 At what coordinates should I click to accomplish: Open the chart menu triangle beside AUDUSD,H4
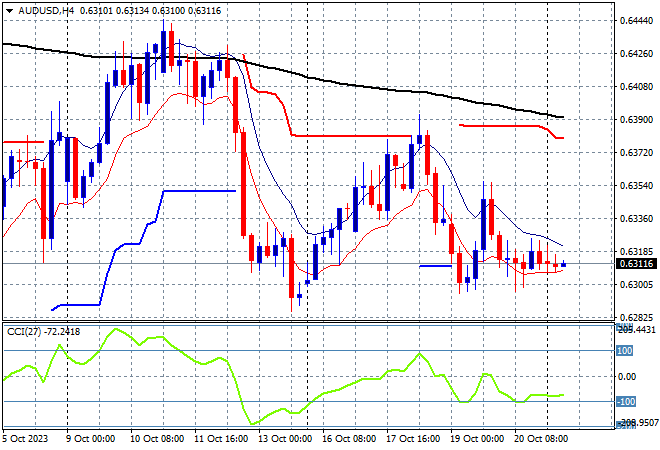[x=9, y=11]
